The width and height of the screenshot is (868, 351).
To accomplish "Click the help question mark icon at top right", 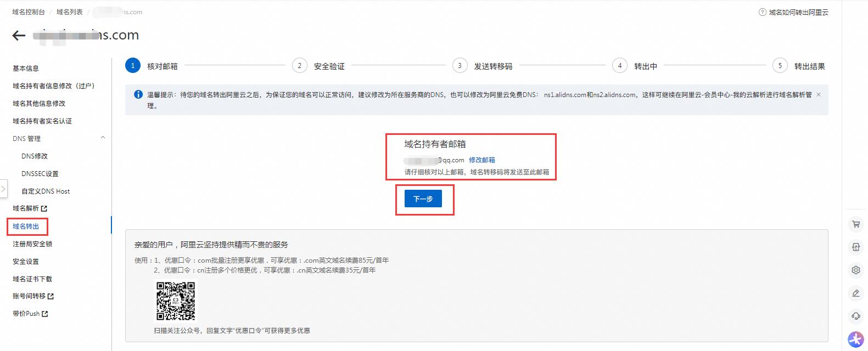I will point(762,12).
